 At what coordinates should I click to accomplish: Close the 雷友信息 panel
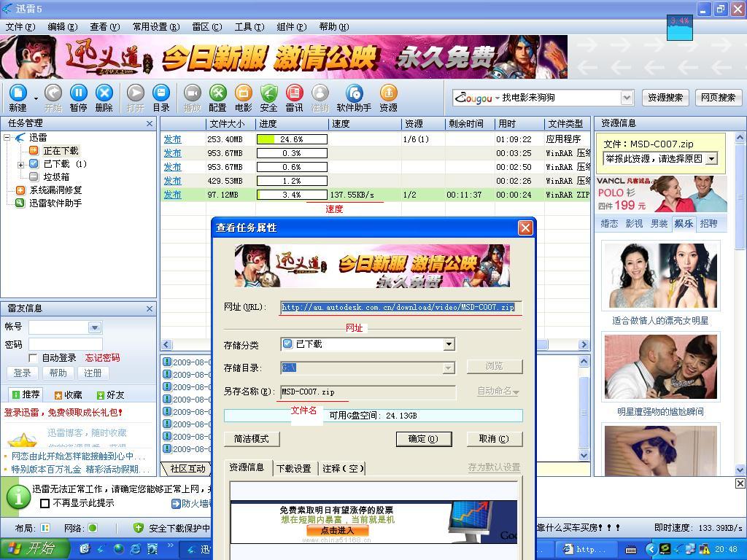(x=150, y=309)
